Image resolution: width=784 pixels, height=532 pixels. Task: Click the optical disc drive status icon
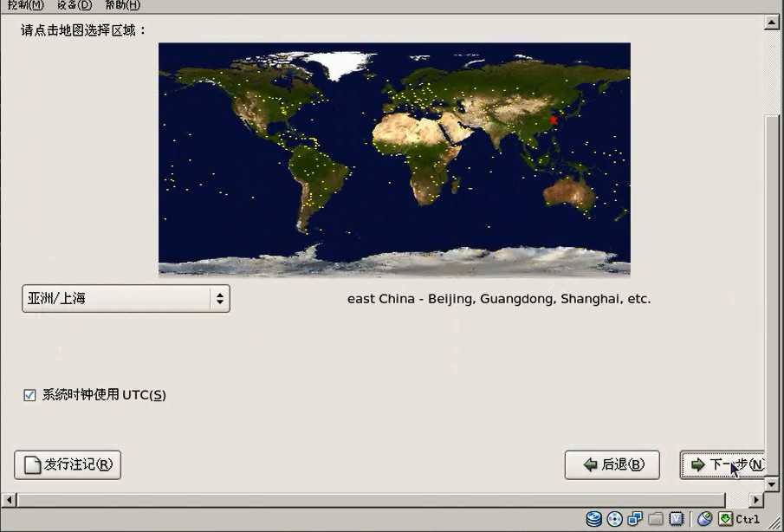614,519
